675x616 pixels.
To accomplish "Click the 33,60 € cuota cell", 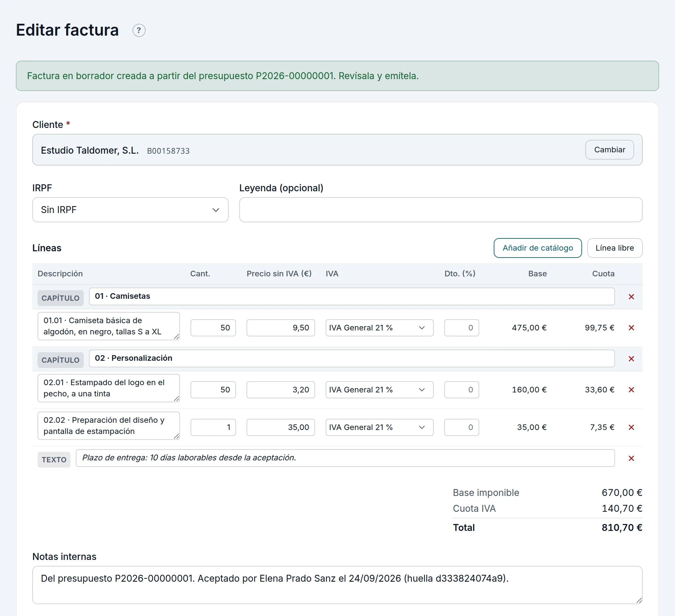I will click(599, 389).
